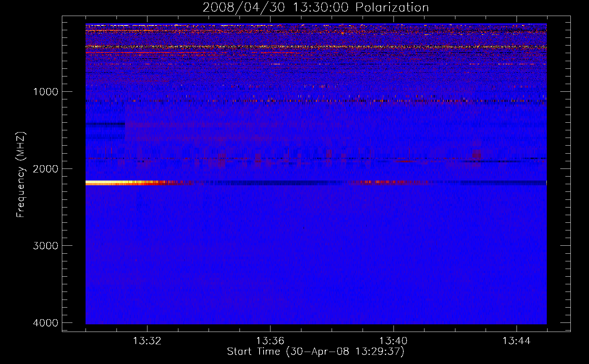Click the plot title '2008/04/30 13:30:00 Polarization'
The height and width of the screenshot is (364, 589).
click(x=316, y=7)
